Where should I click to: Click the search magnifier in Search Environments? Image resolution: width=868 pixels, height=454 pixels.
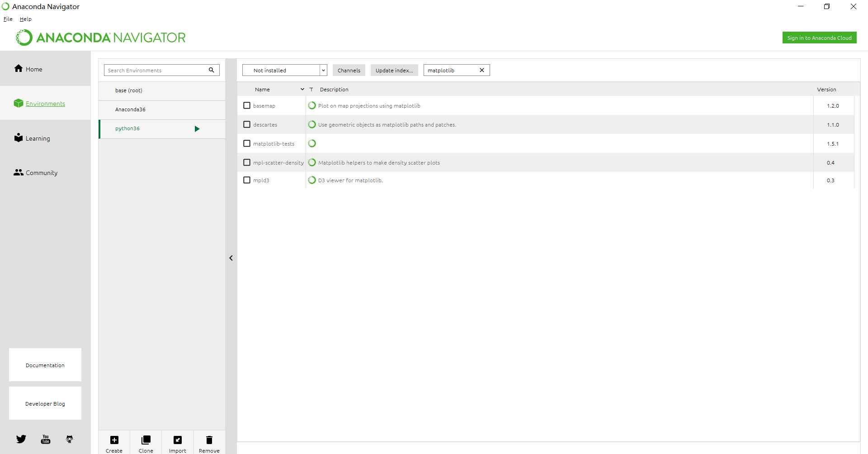tap(211, 70)
